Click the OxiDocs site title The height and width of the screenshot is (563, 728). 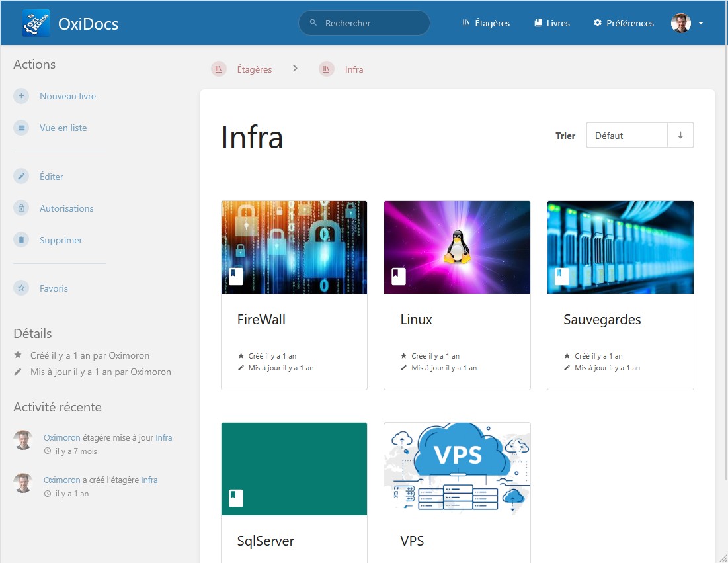88,24
